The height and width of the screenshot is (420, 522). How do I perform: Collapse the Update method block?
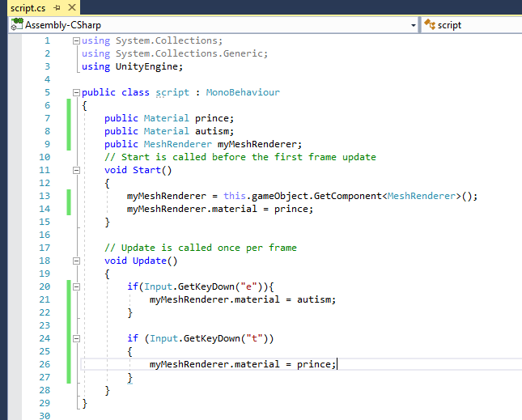(x=76, y=261)
